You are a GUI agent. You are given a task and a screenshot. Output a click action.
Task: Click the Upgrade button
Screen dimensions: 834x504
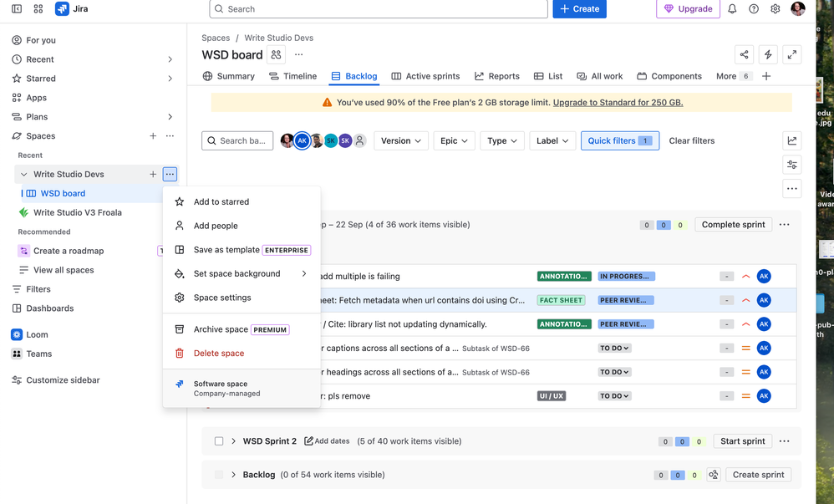[x=688, y=9]
